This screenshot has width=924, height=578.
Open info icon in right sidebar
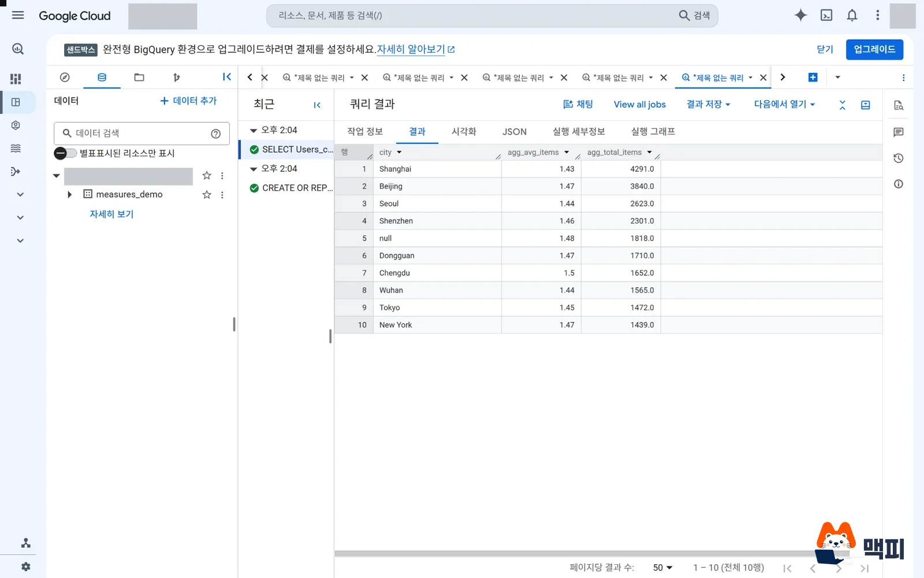coord(899,184)
